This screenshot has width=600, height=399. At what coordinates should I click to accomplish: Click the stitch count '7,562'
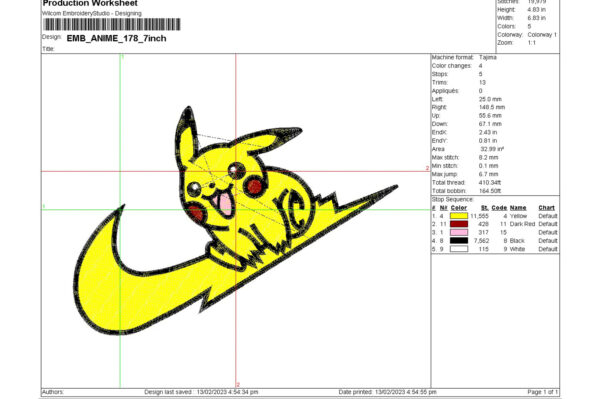coord(481,241)
